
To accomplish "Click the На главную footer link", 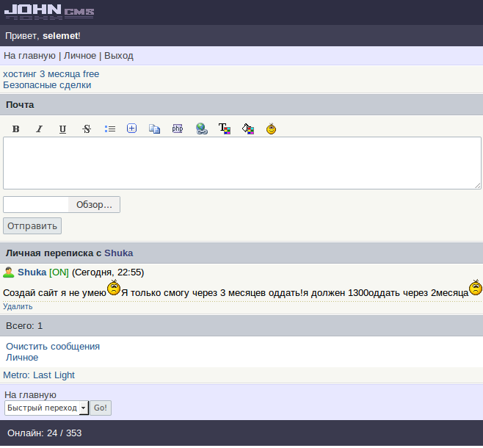I will tap(30, 394).
